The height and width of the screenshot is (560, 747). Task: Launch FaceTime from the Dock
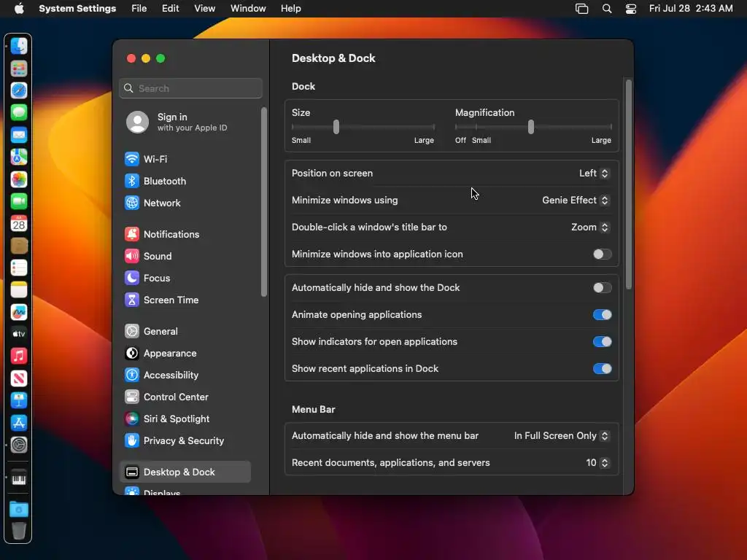click(x=19, y=201)
